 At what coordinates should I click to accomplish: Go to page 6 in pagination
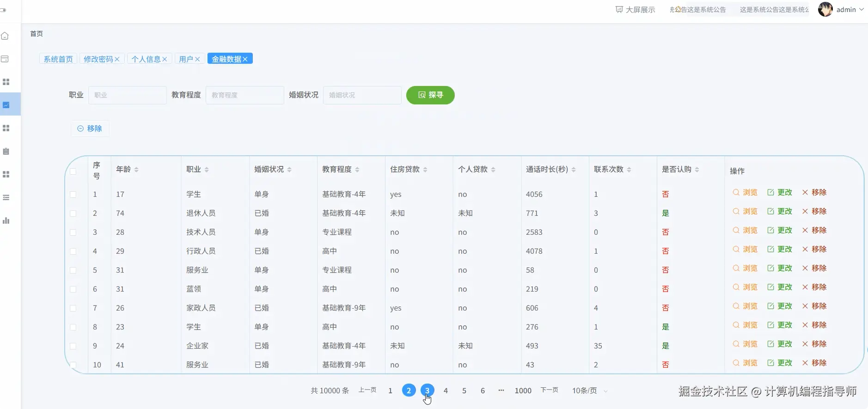pyautogui.click(x=483, y=391)
